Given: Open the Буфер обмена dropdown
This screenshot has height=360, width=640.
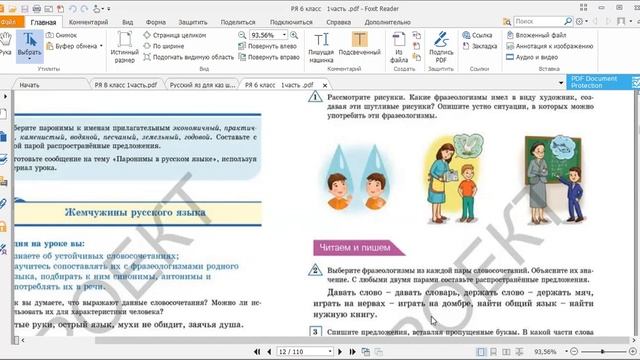Looking at the screenshot, I should tap(101, 46).
